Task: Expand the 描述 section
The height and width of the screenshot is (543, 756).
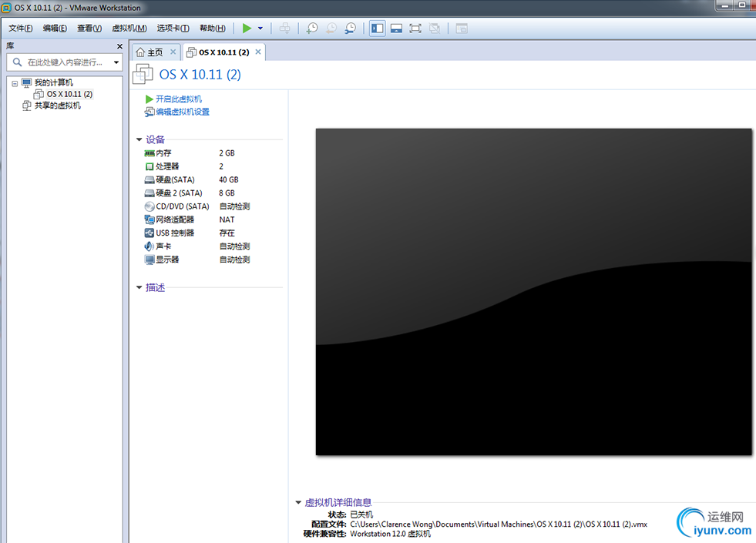Action: pos(139,287)
